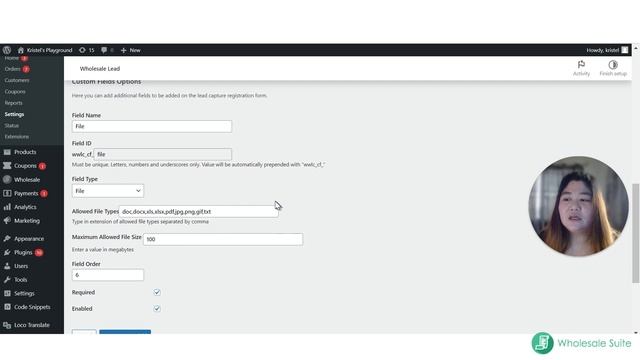Open the Reports submenu item

point(13,103)
